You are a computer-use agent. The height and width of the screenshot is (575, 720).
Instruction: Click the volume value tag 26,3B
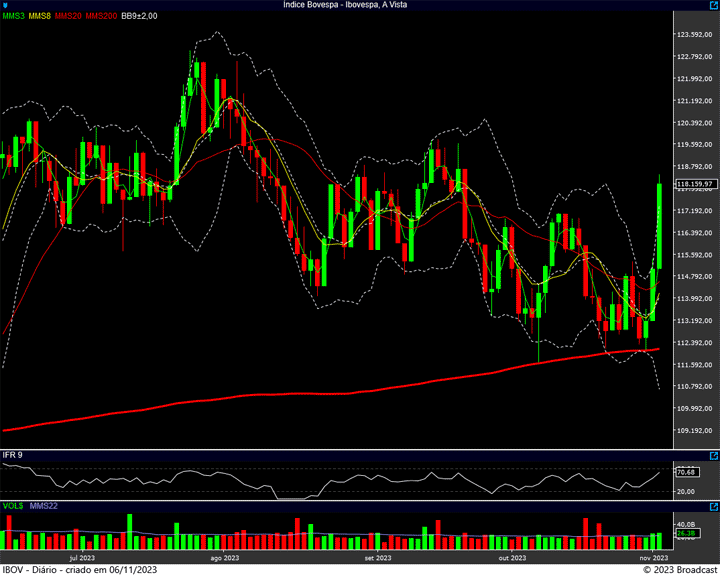686,533
